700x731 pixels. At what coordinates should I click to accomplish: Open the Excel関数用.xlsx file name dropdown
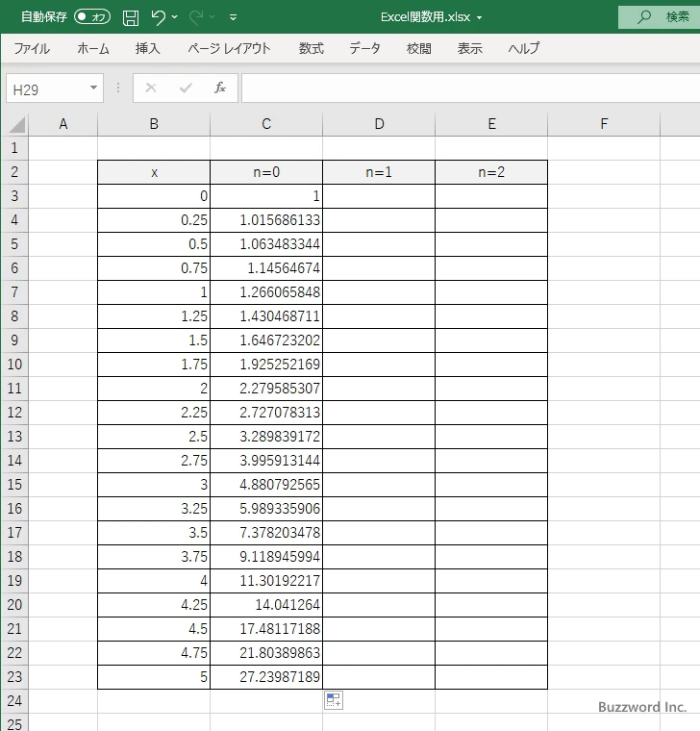tap(479, 17)
